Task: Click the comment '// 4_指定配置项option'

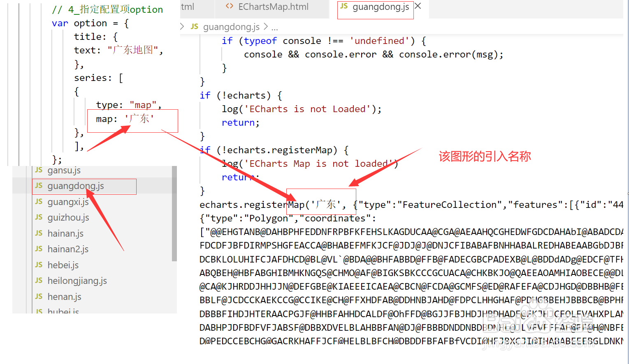Action: coord(107,9)
